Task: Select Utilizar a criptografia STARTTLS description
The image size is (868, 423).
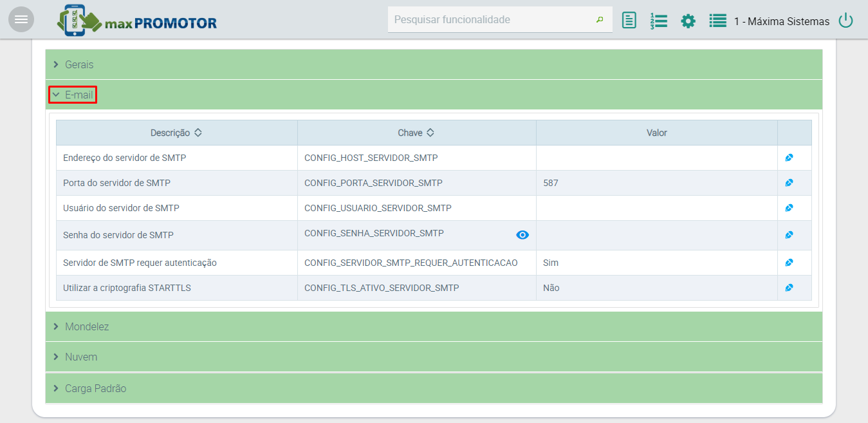Action: coord(127,288)
